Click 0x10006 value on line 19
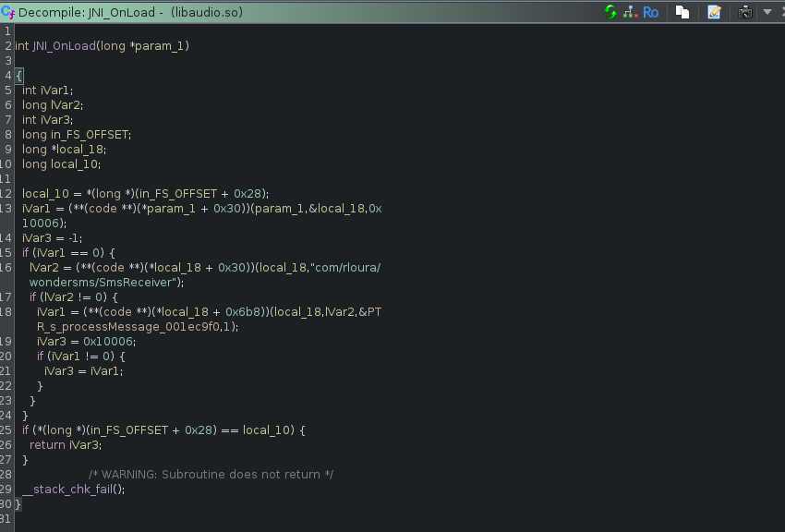The height and width of the screenshot is (532, 785). [x=108, y=342]
